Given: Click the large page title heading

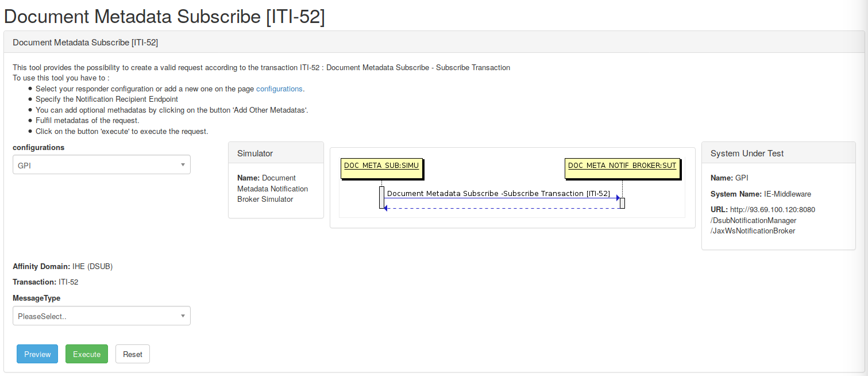Looking at the screenshot, I should [x=164, y=16].
